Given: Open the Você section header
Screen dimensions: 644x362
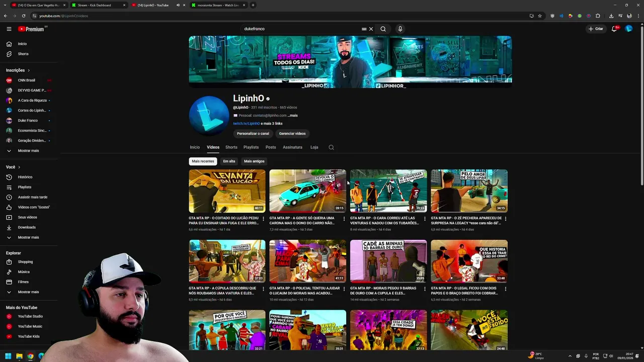Looking at the screenshot, I should [13, 167].
